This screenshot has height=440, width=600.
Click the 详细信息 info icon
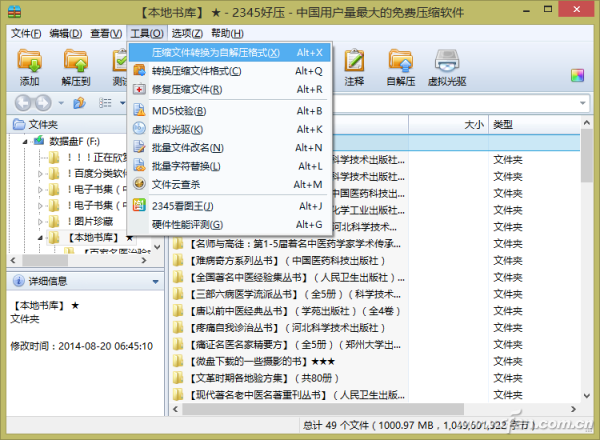(18, 281)
